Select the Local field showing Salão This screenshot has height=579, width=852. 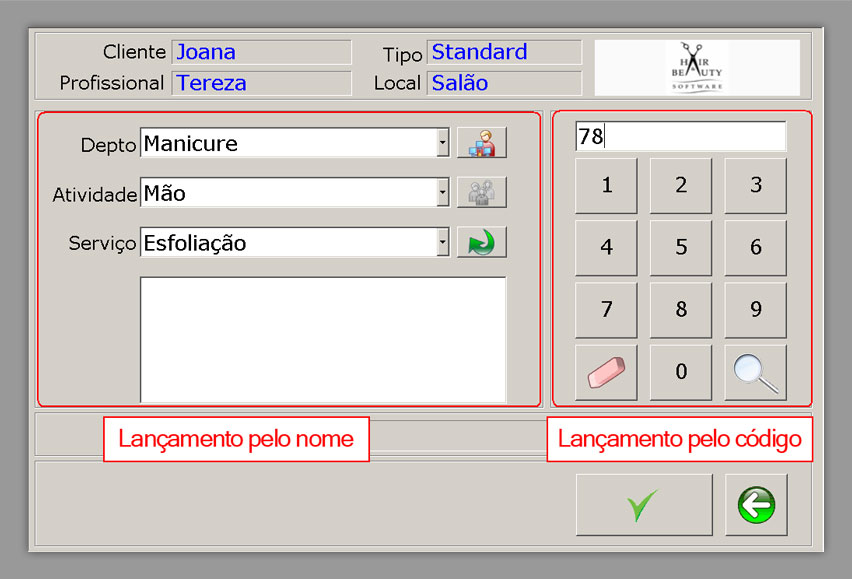tap(504, 83)
